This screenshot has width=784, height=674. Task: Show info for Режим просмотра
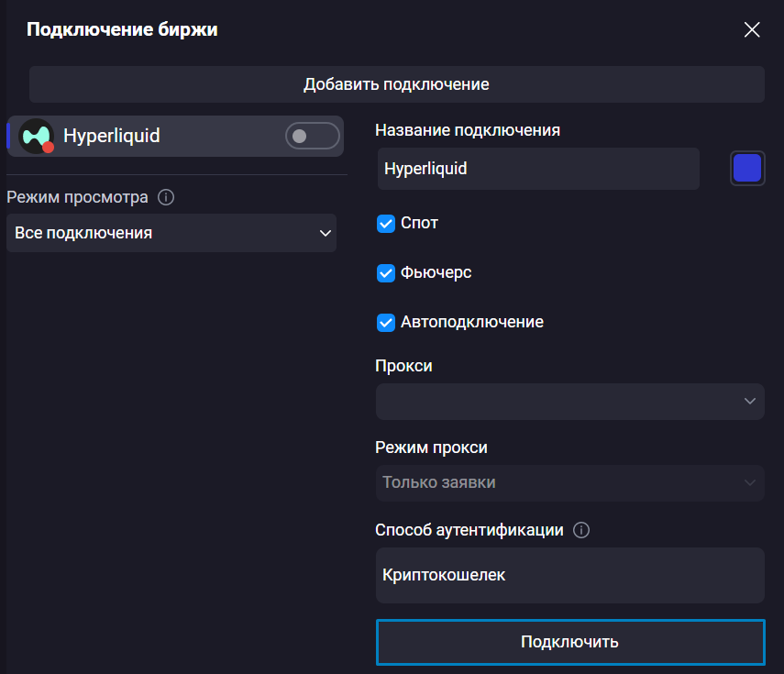pyautogui.click(x=166, y=197)
